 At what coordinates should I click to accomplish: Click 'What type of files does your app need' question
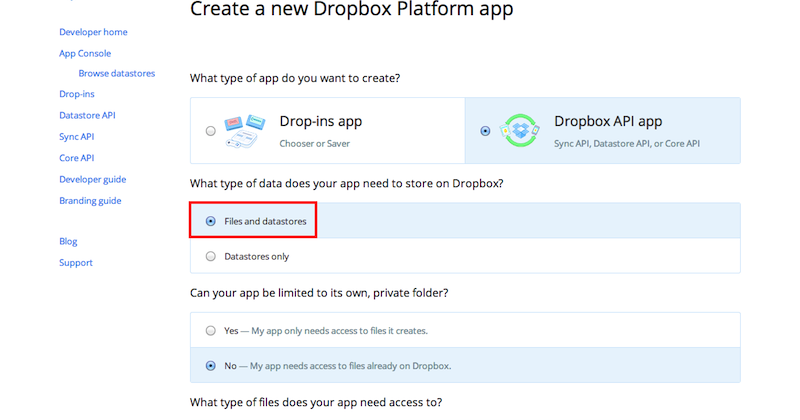pos(316,403)
